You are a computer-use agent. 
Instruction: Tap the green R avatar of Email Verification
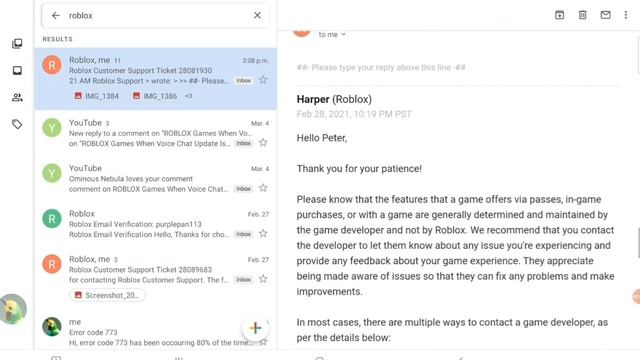point(52,219)
